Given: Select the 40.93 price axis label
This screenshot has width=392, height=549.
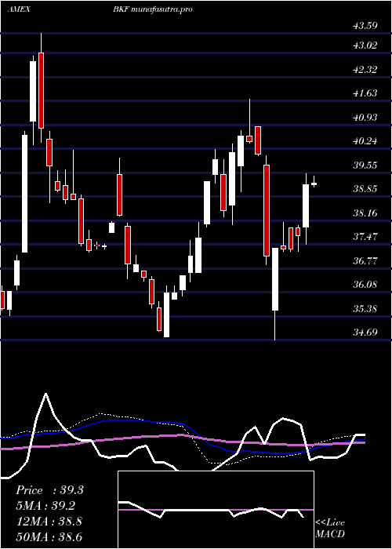Looking at the screenshot, I should 365,117.
